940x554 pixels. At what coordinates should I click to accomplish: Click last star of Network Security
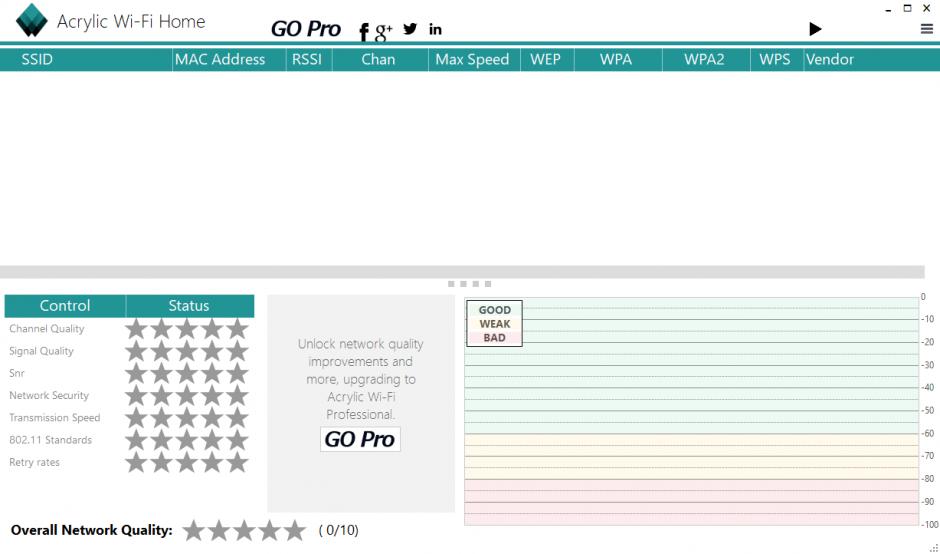tap(238, 395)
